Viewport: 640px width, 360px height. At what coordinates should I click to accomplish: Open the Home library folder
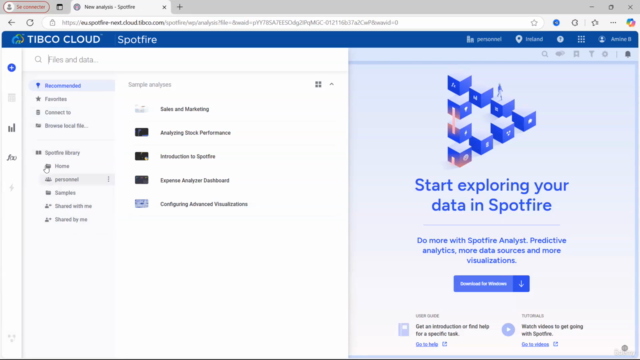62,166
